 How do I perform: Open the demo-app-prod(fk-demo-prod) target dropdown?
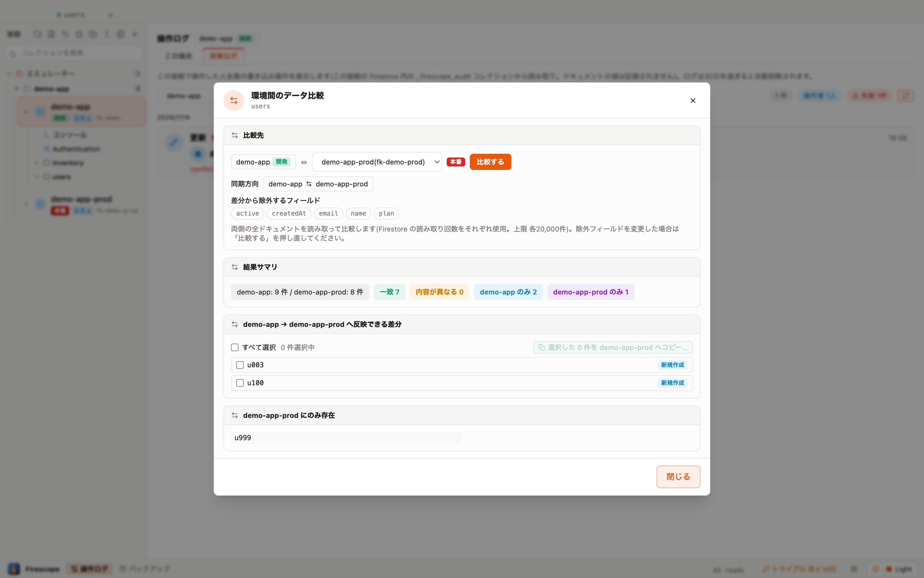(377, 162)
